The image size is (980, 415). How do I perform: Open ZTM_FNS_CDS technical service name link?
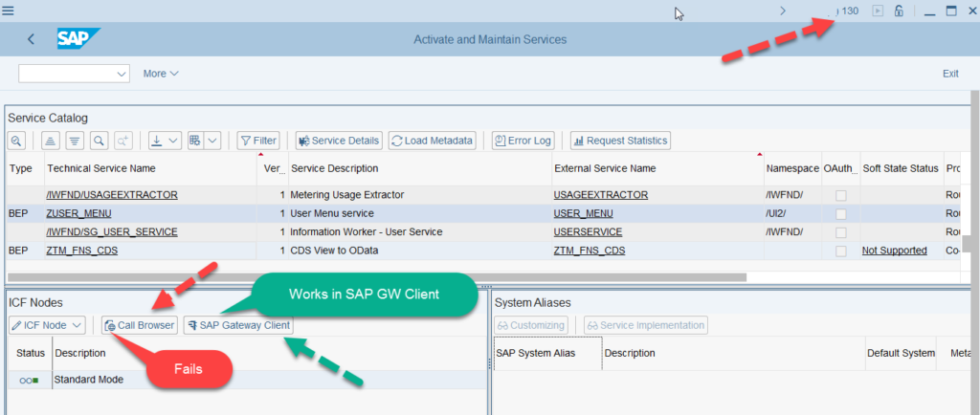pos(82,251)
